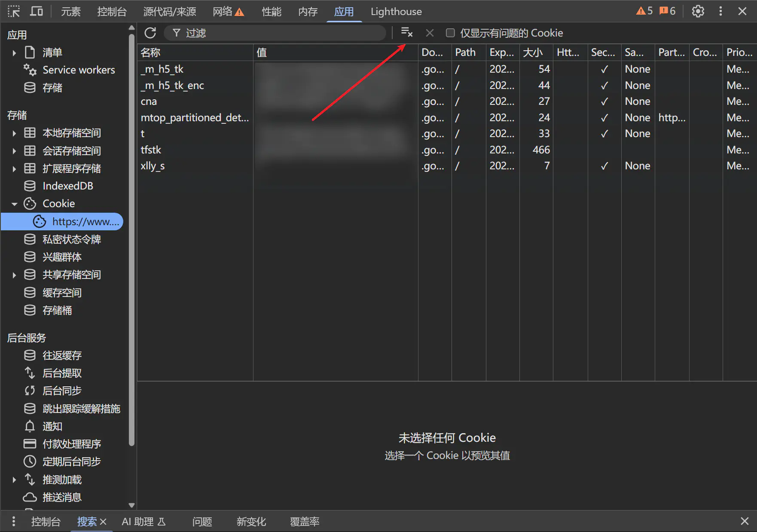
Task: Expand the 共享存储空间 tree node
Action: pos(14,275)
